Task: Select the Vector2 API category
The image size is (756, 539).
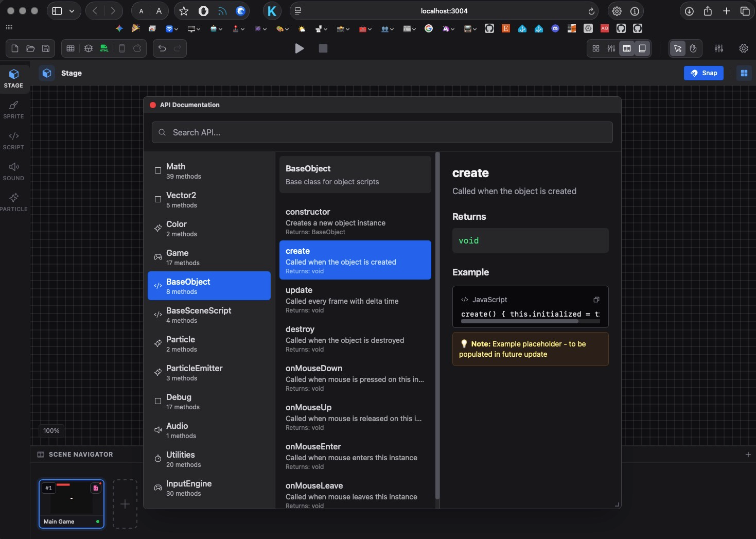Action: tap(209, 199)
